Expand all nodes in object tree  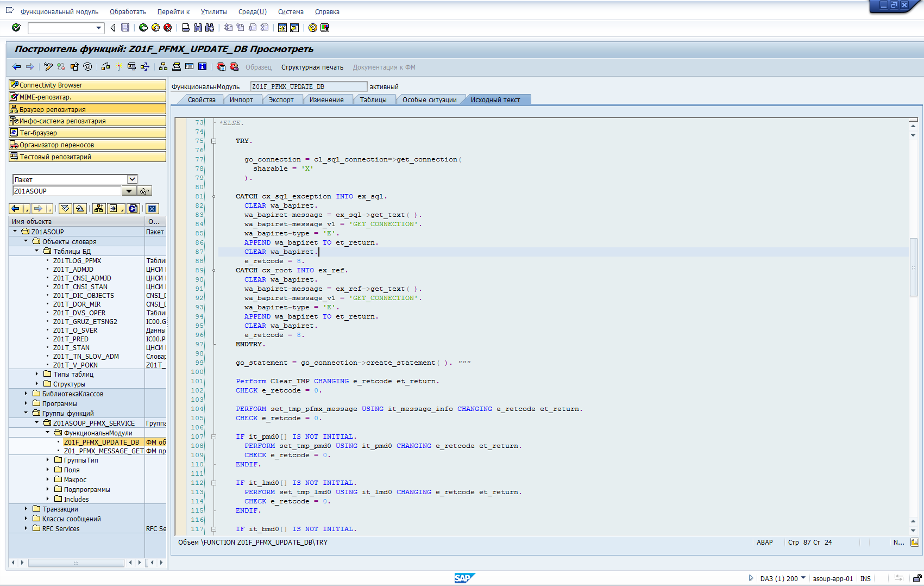[66, 209]
